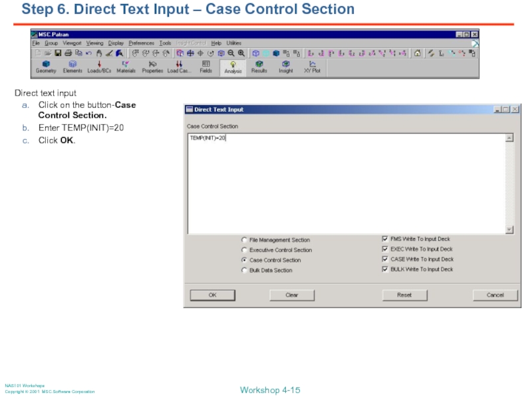
Task: Click the Open folder toolbar icon
Action: click(x=48, y=53)
